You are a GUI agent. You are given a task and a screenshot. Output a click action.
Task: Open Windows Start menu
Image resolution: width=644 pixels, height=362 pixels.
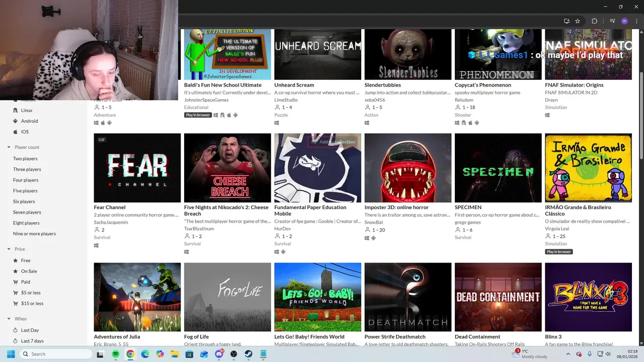pyautogui.click(x=11, y=354)
